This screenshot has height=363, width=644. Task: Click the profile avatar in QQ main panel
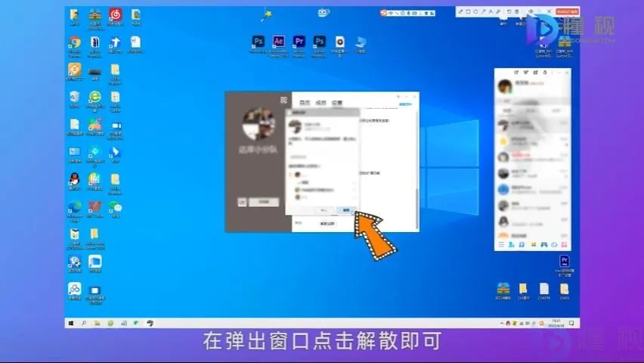(x=505, y=86)
